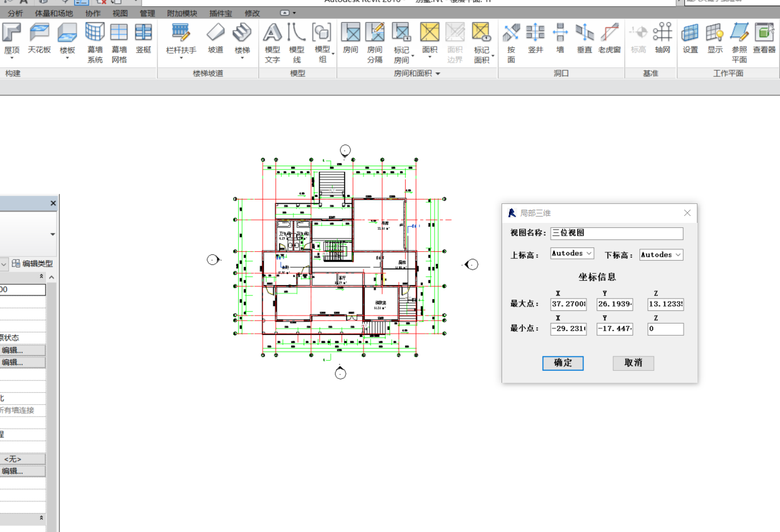
Task: Select the 房间分隔 room separator tool
Action: (375, 43)
